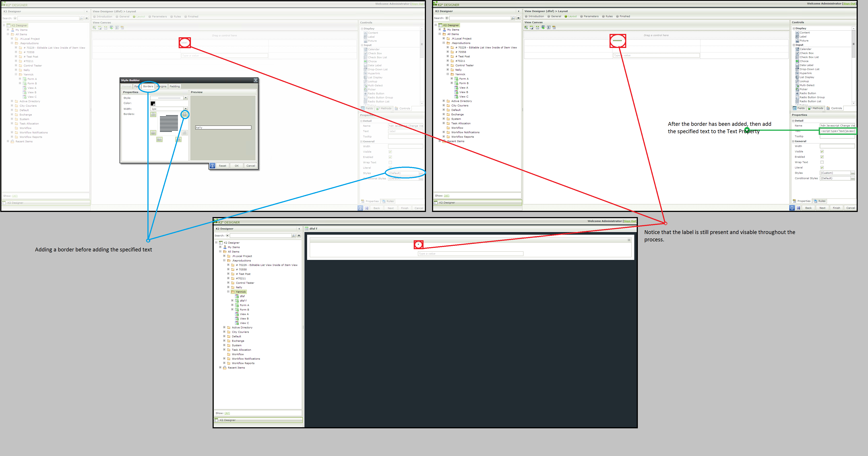Click the Search box in bottom window
Image resolution: width=868 pixels, height=456 pixels.
(x=260, y=236)
